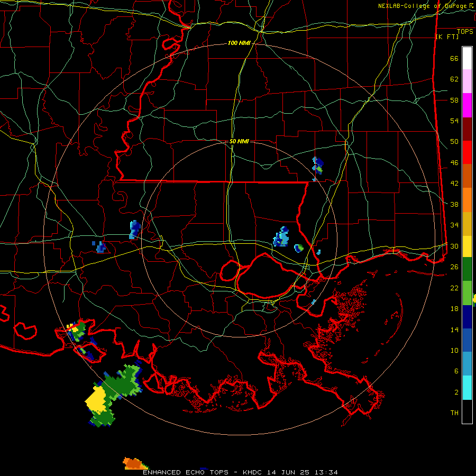The image size is (476, 476).
Task: Click the '14' legend value
Action: click(x=454, y=329)
